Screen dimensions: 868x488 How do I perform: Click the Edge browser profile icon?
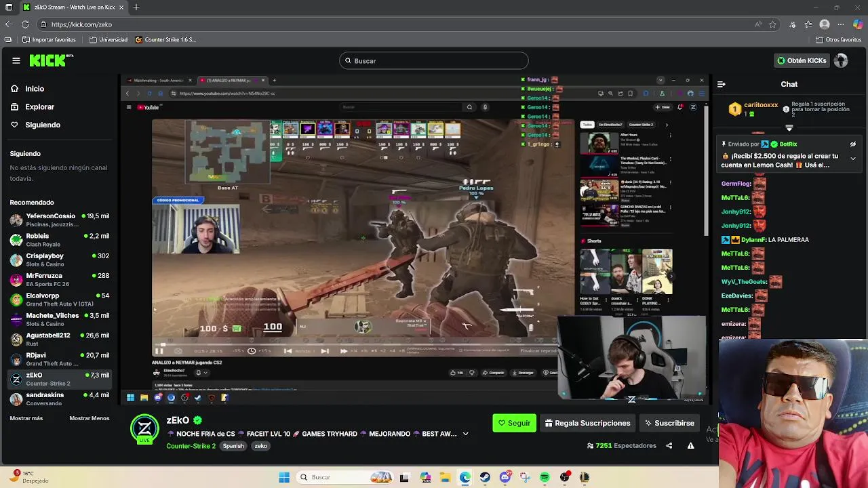(825, 24)
